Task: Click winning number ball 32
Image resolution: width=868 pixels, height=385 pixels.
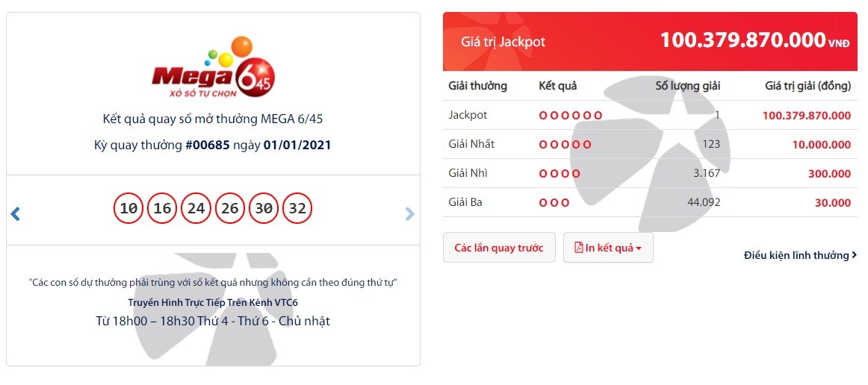Action: (297, 209)
